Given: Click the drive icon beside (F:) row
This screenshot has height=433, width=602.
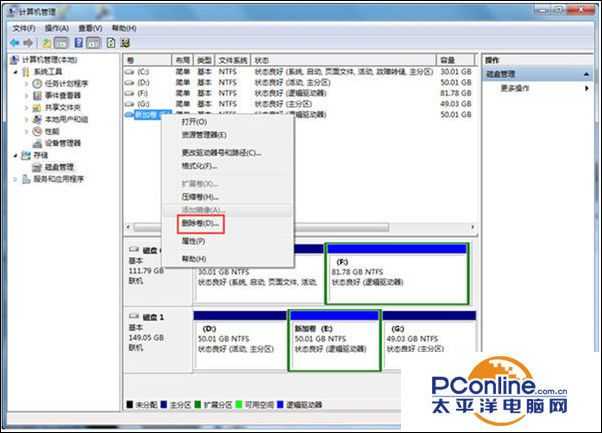Looking at the screenshot, I should coord(130,93).
